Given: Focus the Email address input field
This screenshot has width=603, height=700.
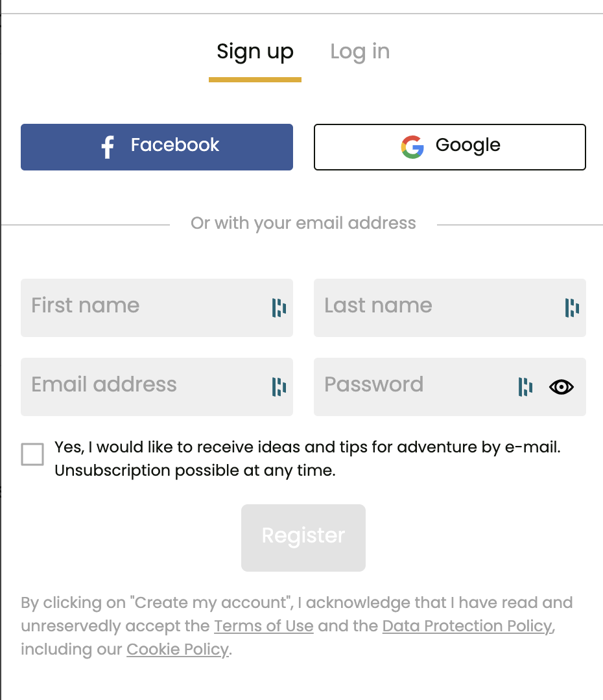Looking at the screenshot, I should tap(157, 387).
